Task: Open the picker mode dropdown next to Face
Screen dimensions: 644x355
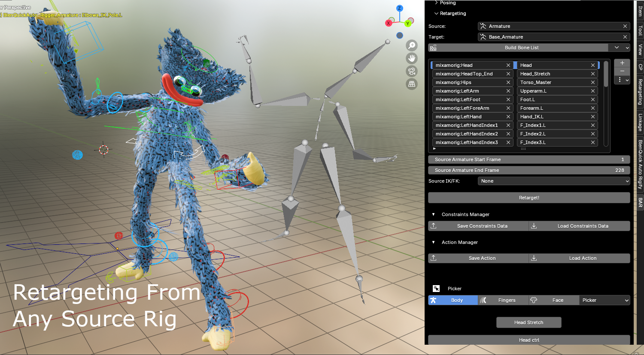Action: point(605,300)
